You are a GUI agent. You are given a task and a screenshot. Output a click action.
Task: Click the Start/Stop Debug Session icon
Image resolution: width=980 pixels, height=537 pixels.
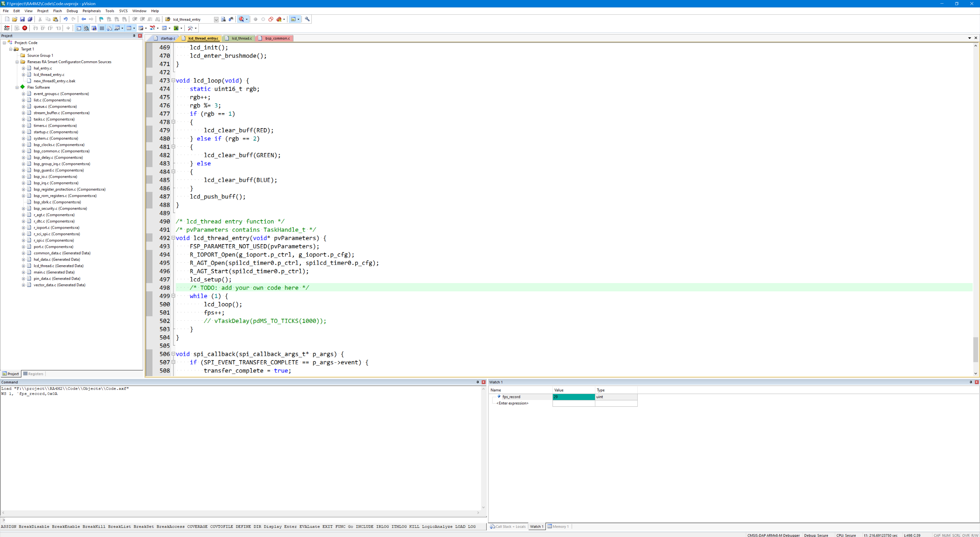(x=241, y=19)
